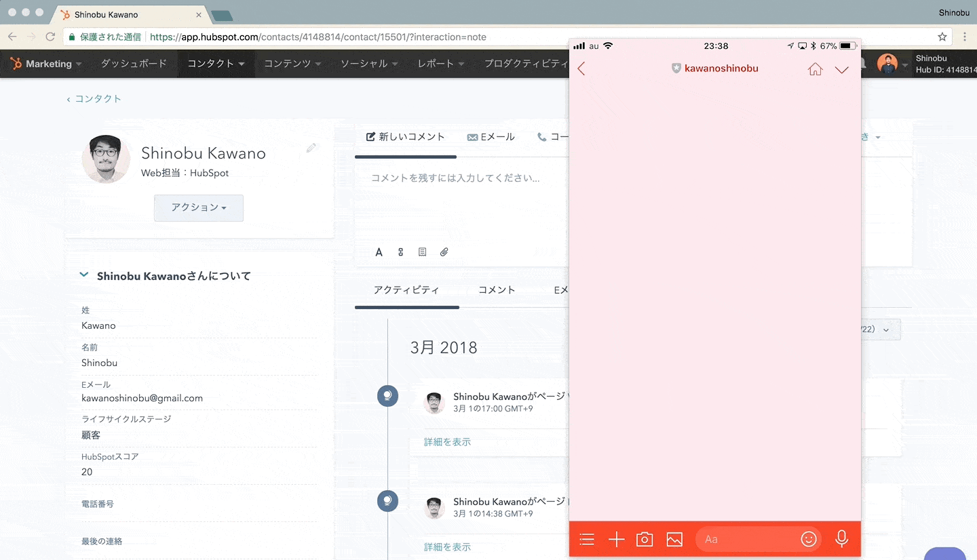Screen dimensions: 977x560
Task: Open Chrome three-dot menu
Action: tap(965, 37)
